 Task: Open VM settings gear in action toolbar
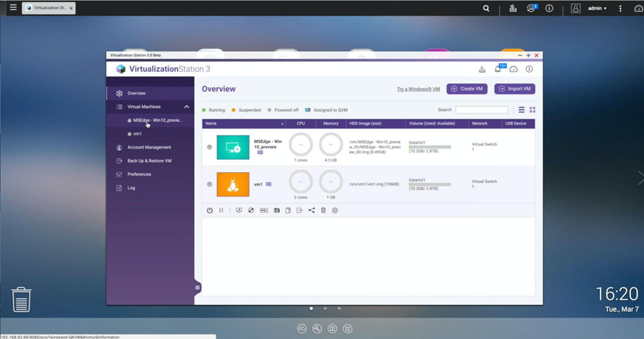[335, 210]
